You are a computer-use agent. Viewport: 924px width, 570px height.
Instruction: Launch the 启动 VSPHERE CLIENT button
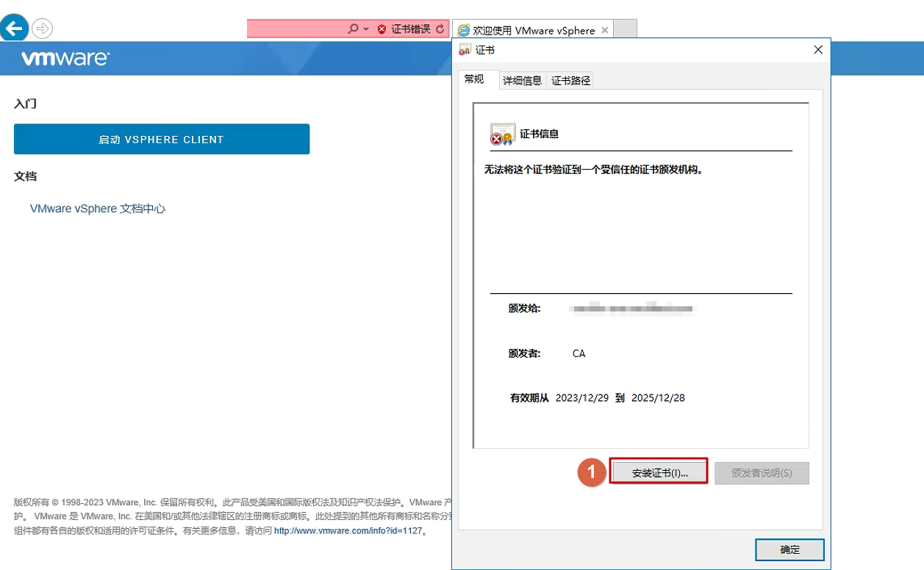click(x=162, y=139)
